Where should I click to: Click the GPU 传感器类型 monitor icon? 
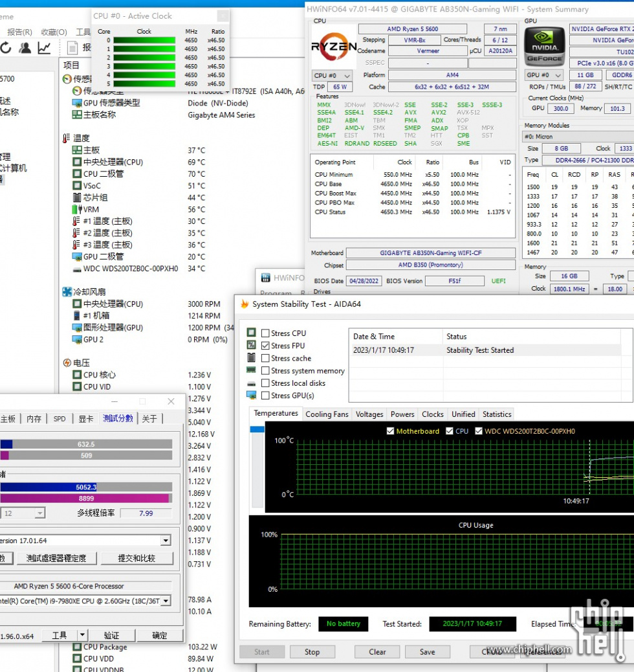tap(77, 103)
